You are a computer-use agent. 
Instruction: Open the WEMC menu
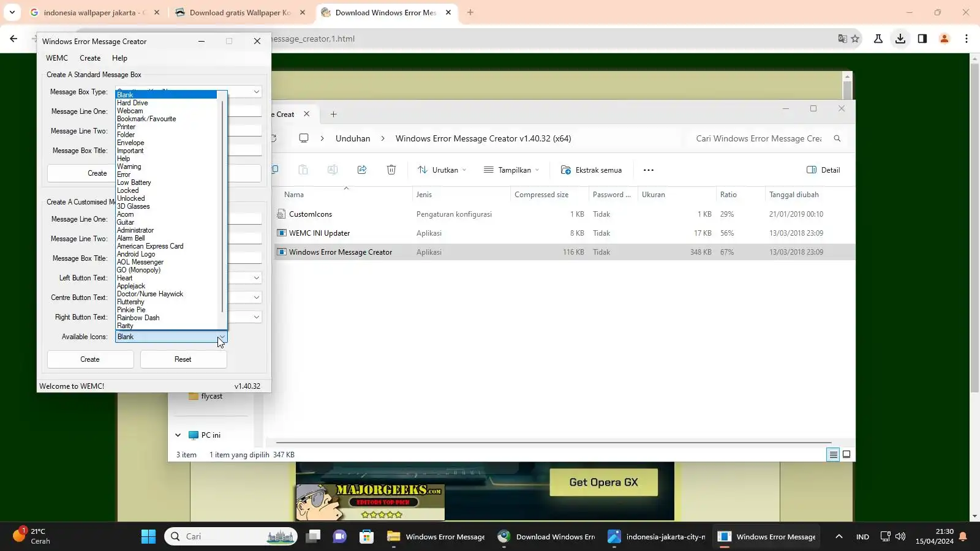(57, 58)
